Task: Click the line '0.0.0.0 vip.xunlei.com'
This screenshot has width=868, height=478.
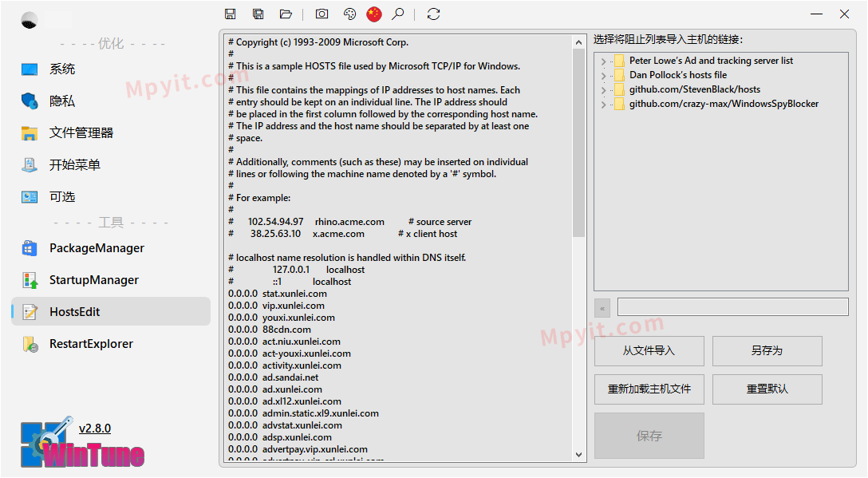Action: coord(276,306)
